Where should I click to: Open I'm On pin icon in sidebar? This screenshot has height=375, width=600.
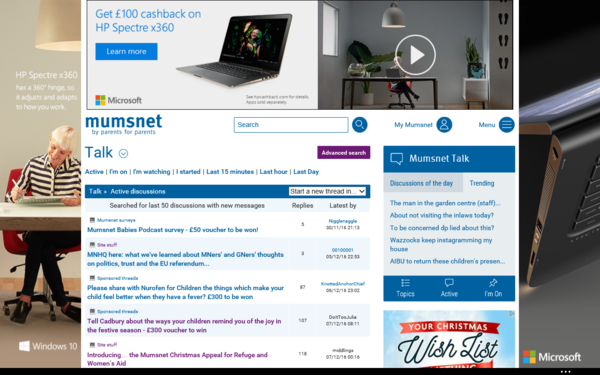pyautogui.click(x=493, y=283)
